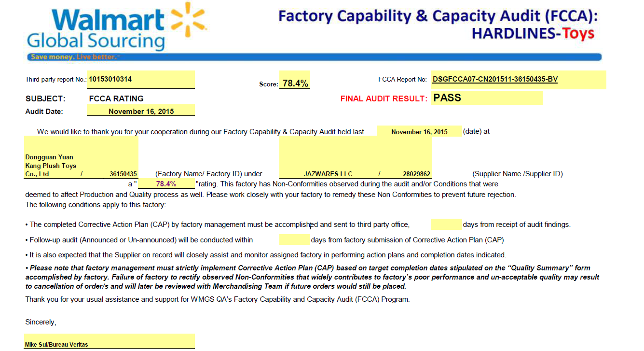Click the 'Sincerely,' closing text

click(41, 322)
